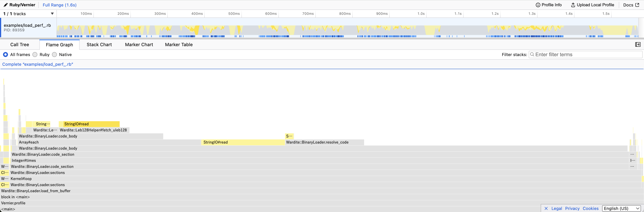Switch to the Call Tree tab
Viewport: 644px width, 212px height.
point(20,45)
